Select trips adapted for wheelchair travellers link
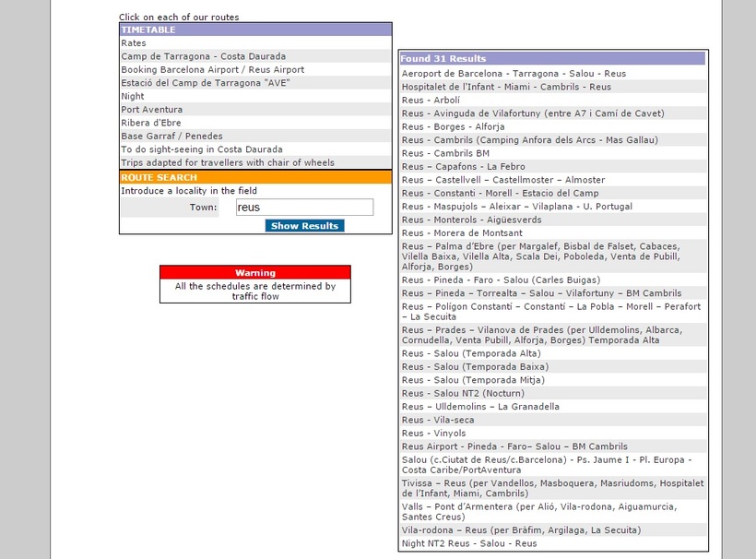Image resolution: width=756 pixels, height=559 pixels. tap(228, 162)
